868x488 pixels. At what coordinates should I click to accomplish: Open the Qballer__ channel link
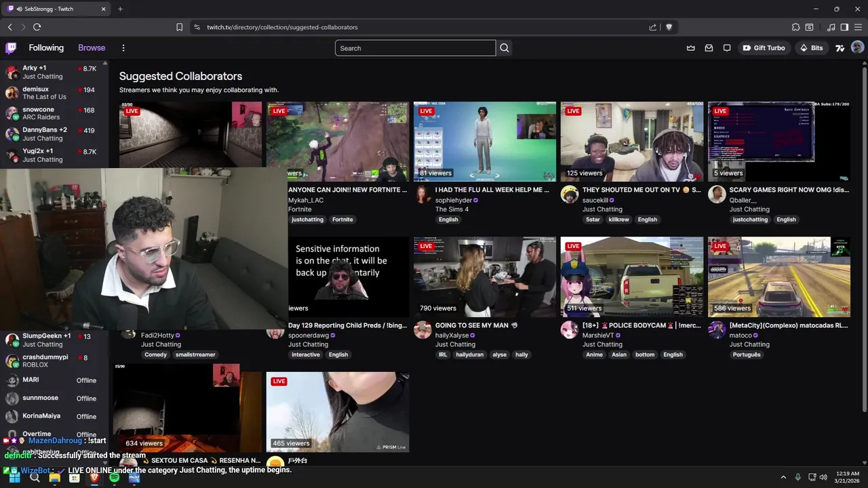(743, 201)
